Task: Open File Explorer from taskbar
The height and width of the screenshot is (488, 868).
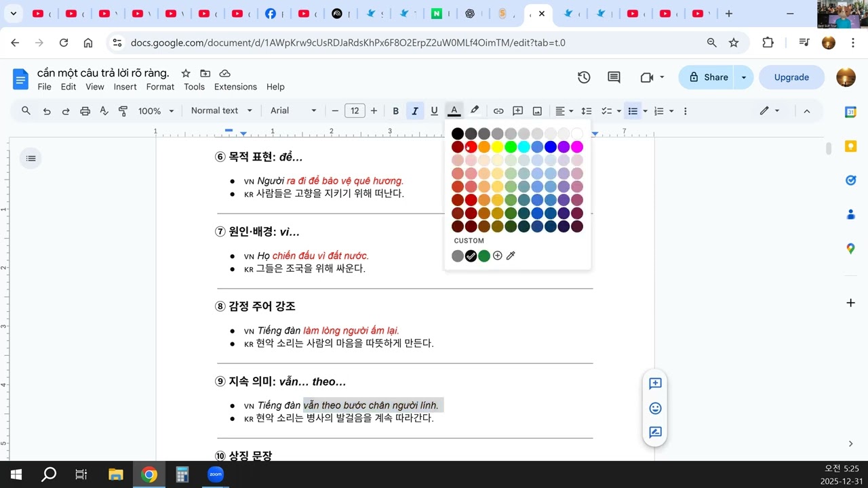Action: click(116, 474)
